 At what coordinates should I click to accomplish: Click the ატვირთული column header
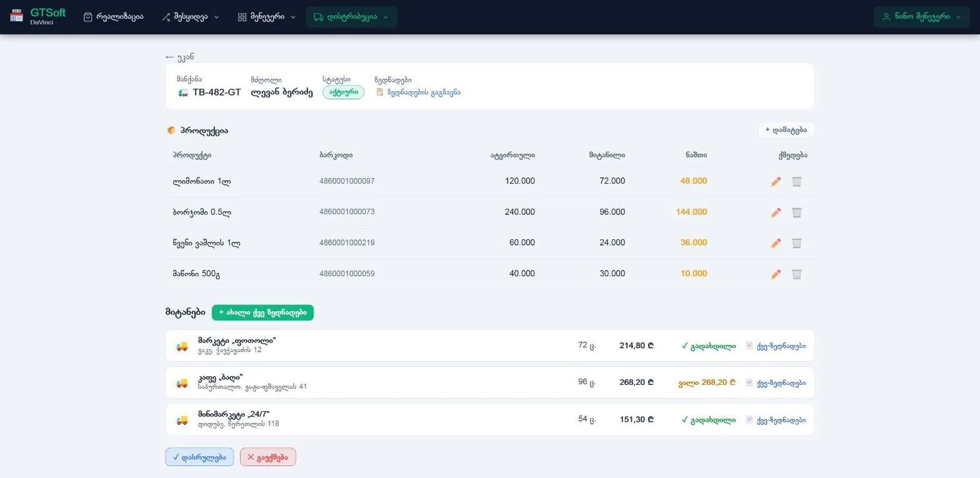pyautogui.click(x=512, y=155)
